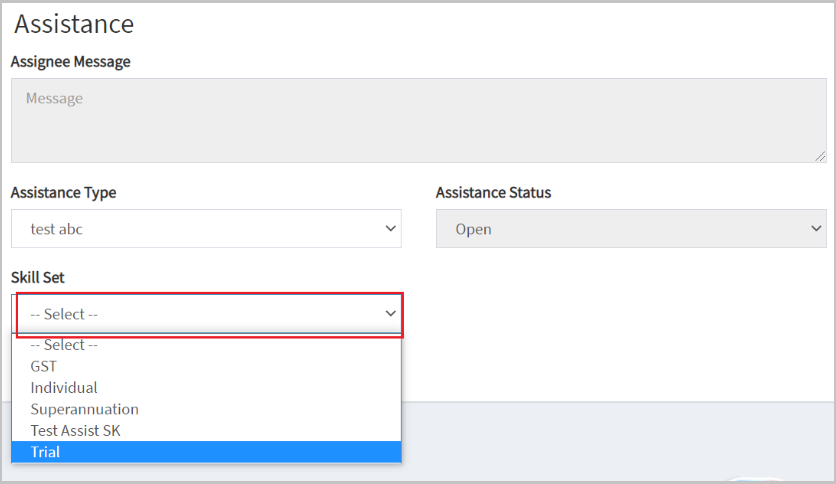Choose the blank -- Select -- list option
The height and width of the screenshot is (484, 836).
[206, 345]
